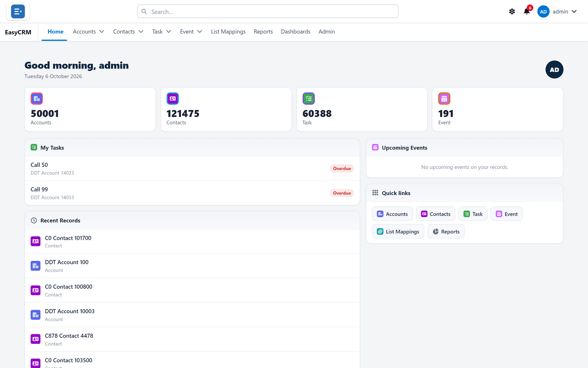Open the Dashboards nav item

[x=295, y=31]
